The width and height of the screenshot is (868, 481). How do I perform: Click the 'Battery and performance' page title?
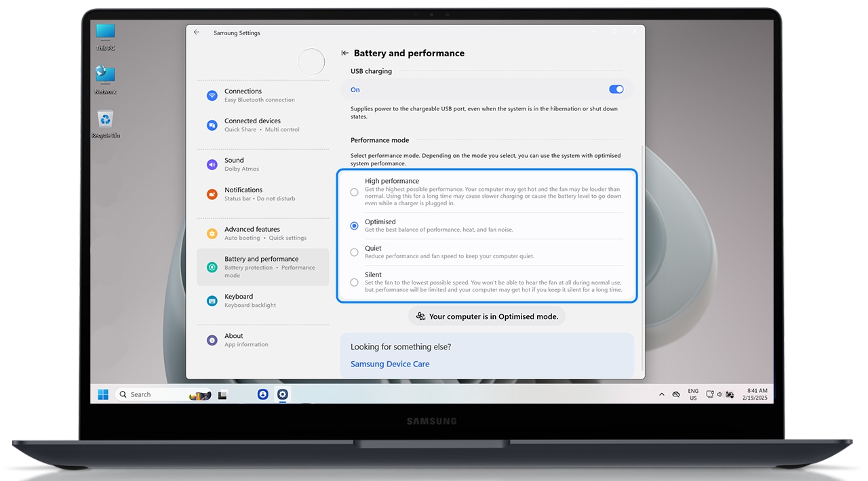pos(409,53)
